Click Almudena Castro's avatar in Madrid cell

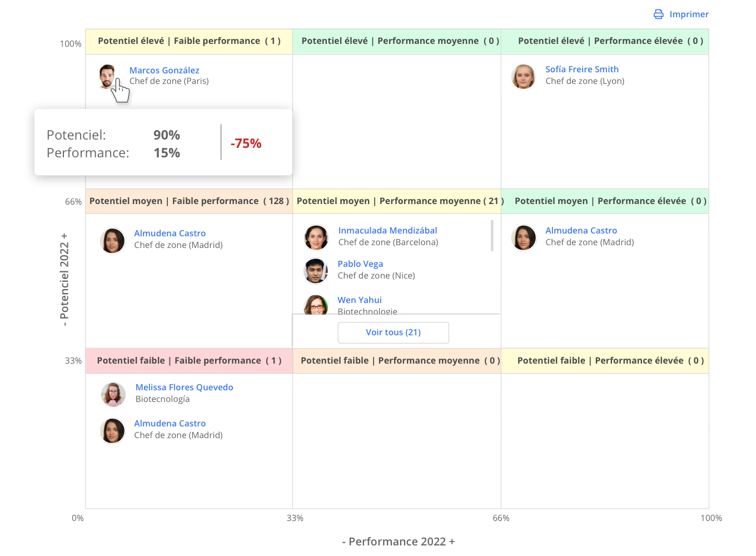click(x=112, y=240)
